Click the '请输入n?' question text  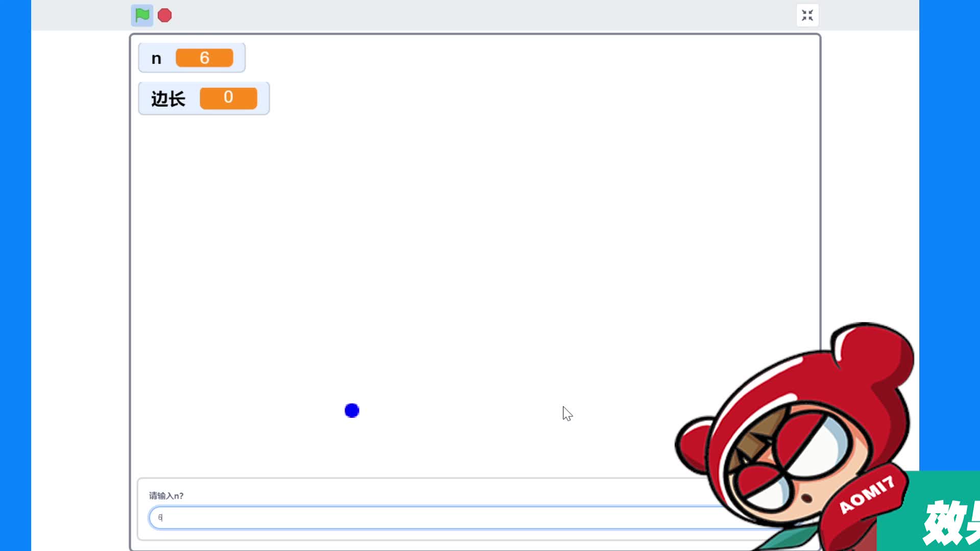166,495
